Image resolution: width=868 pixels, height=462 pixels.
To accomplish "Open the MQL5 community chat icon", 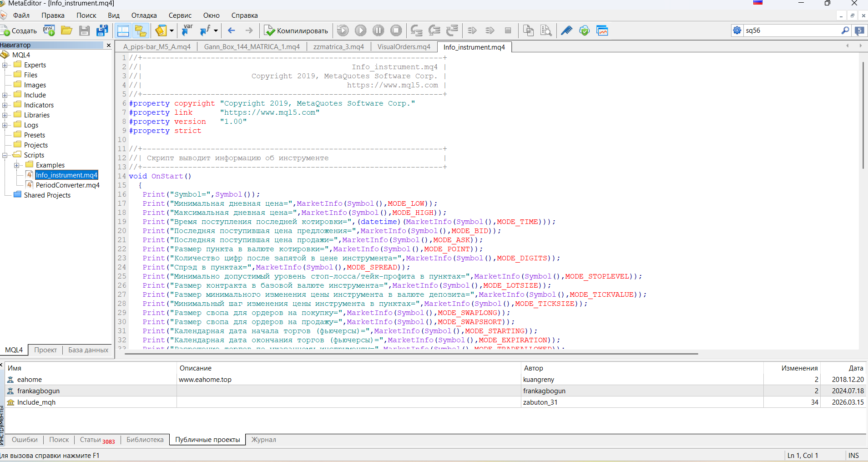I will point(859,30).
